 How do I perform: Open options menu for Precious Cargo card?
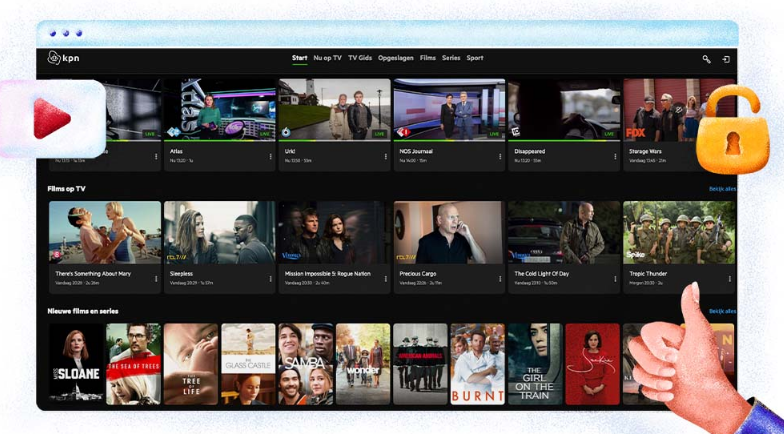tap(500, 278)
